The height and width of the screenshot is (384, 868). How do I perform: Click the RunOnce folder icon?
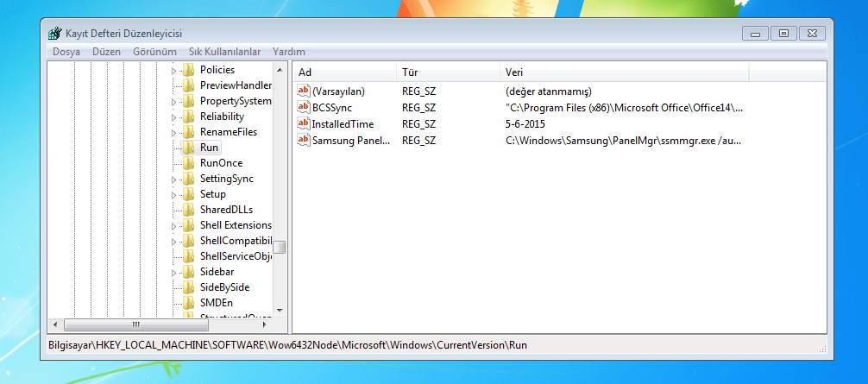tap(189, 163)
